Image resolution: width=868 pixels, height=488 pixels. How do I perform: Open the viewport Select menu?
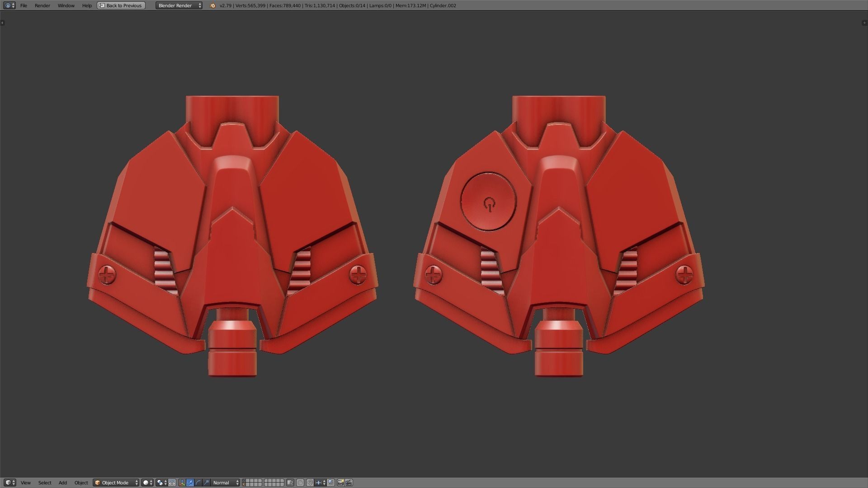pos(45,483)
